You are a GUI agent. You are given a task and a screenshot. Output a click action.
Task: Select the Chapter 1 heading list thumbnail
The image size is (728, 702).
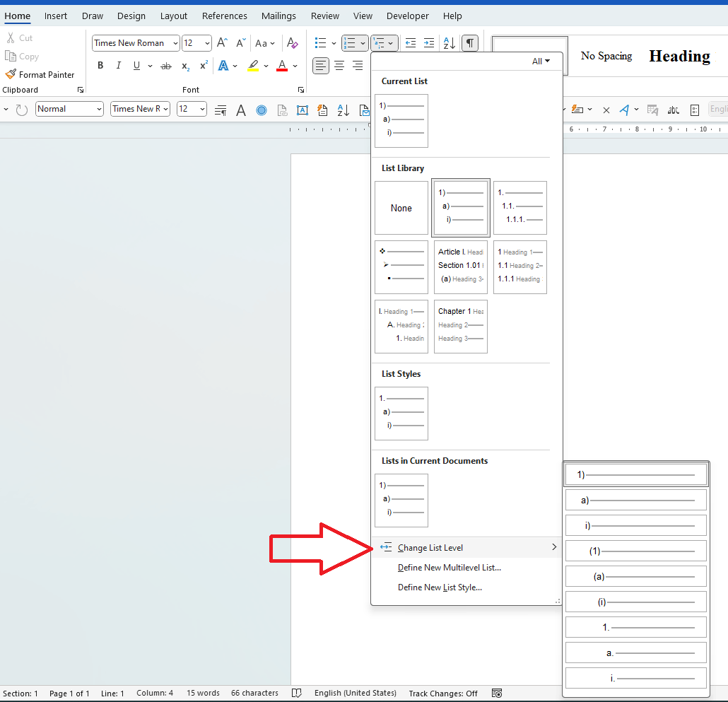pyautogui.click(x=461, y=327)
